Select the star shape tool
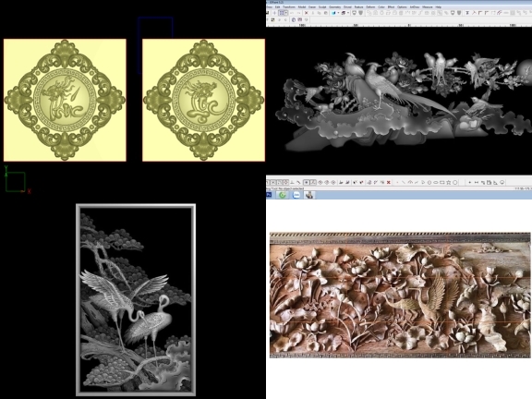 pyautogui.click(x=449, y=183)
